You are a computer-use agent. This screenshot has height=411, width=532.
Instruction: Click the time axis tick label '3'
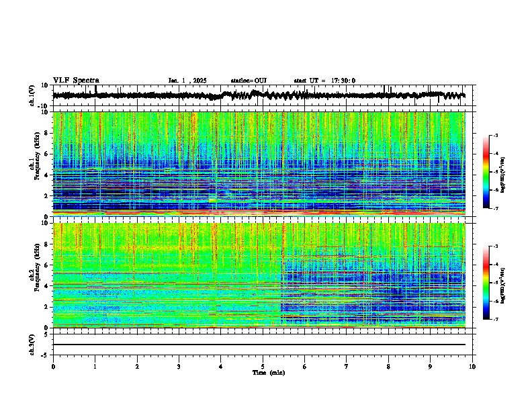tap(179, 367)
